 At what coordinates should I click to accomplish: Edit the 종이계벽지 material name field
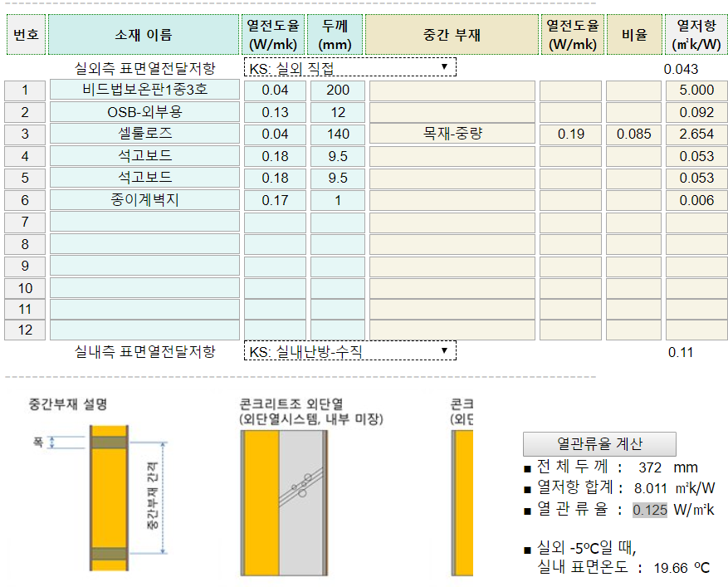144,200
